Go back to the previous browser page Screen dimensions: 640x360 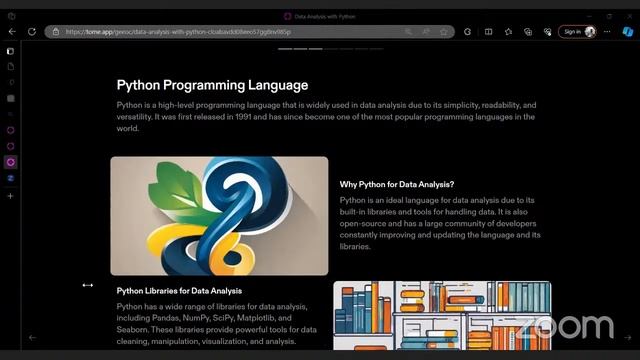(12, 31)
